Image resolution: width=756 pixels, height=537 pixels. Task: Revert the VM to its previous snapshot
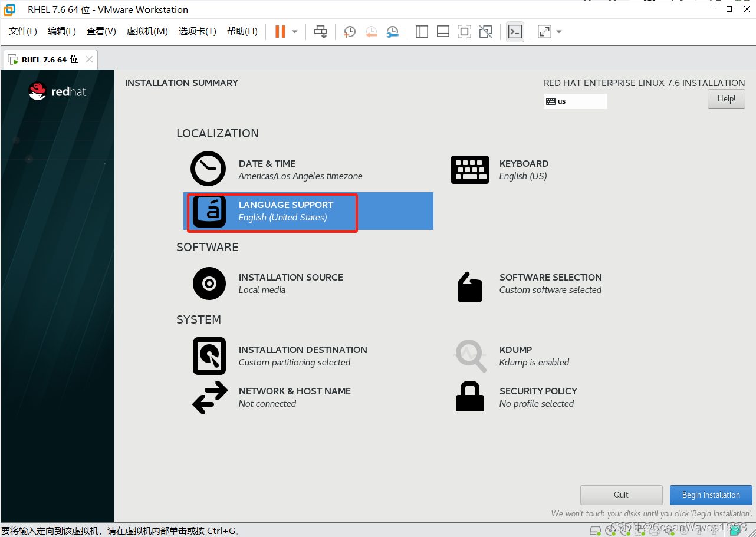(x=371, y=31)
